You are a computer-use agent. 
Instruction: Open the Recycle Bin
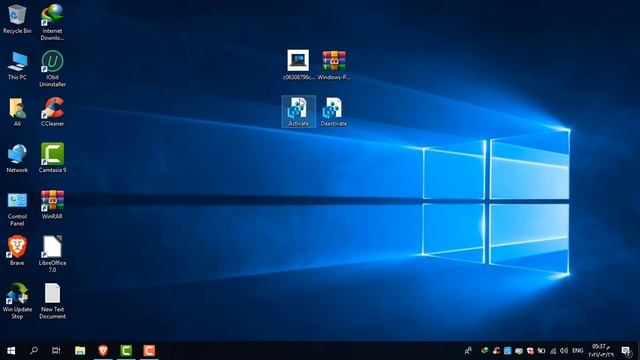[17, 19]
